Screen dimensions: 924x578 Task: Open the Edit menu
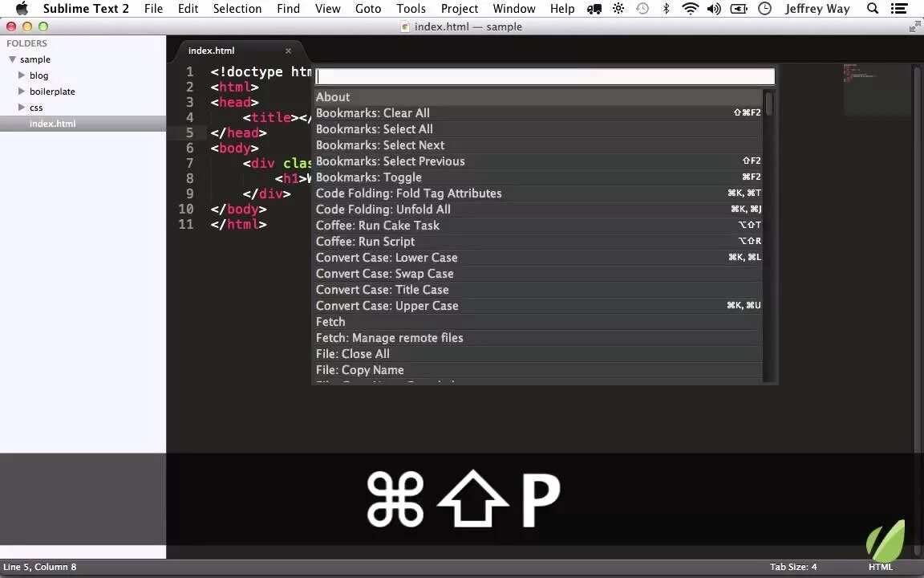(188, 8)
